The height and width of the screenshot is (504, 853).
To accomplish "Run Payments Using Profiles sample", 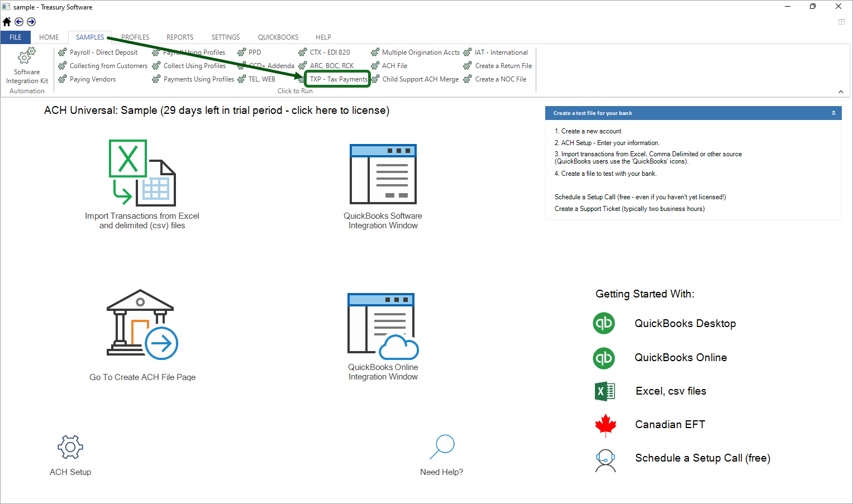I will 193,79.
